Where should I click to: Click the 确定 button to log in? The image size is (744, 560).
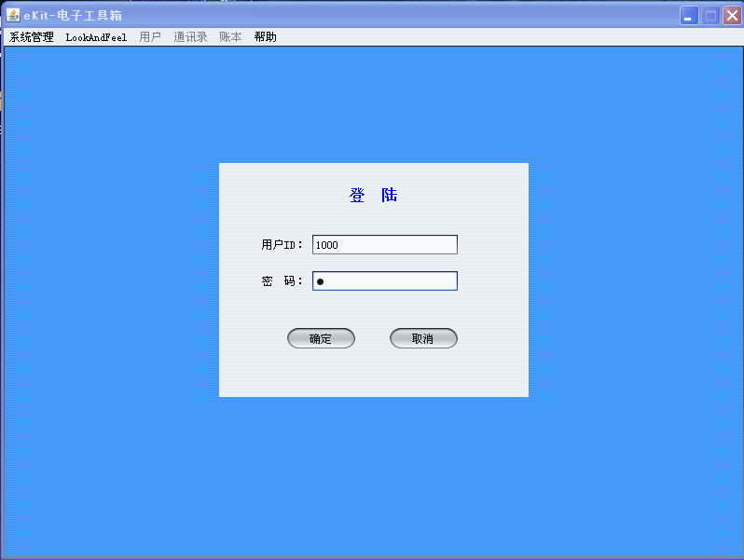(x=321, y=338)
